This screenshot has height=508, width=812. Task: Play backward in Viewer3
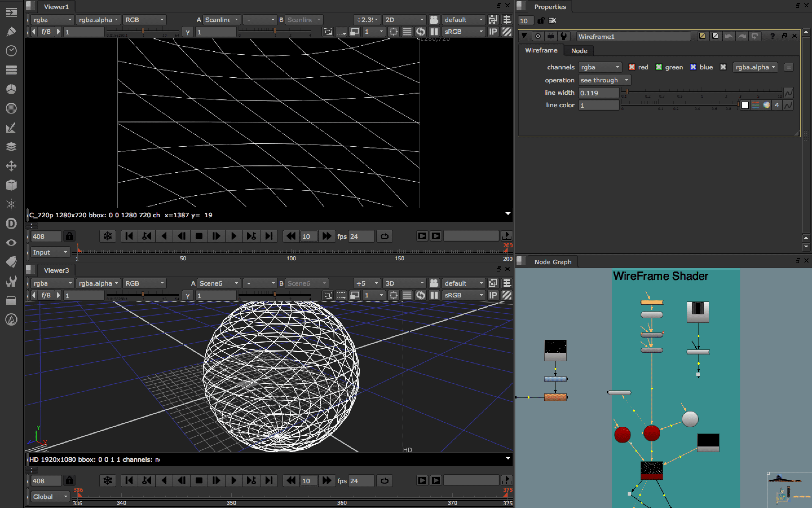coord(164,480)
